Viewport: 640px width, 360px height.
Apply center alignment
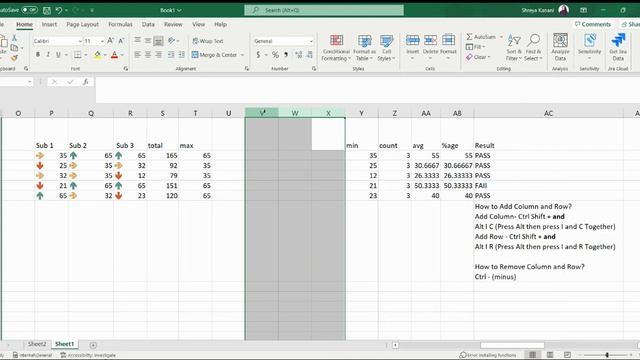point(148,54)
